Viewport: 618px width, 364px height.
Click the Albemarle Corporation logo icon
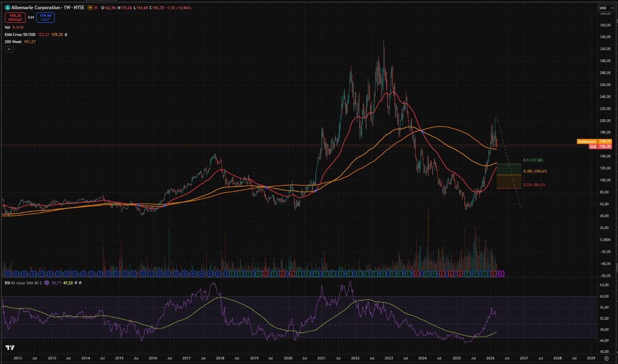tap(7, 8)
